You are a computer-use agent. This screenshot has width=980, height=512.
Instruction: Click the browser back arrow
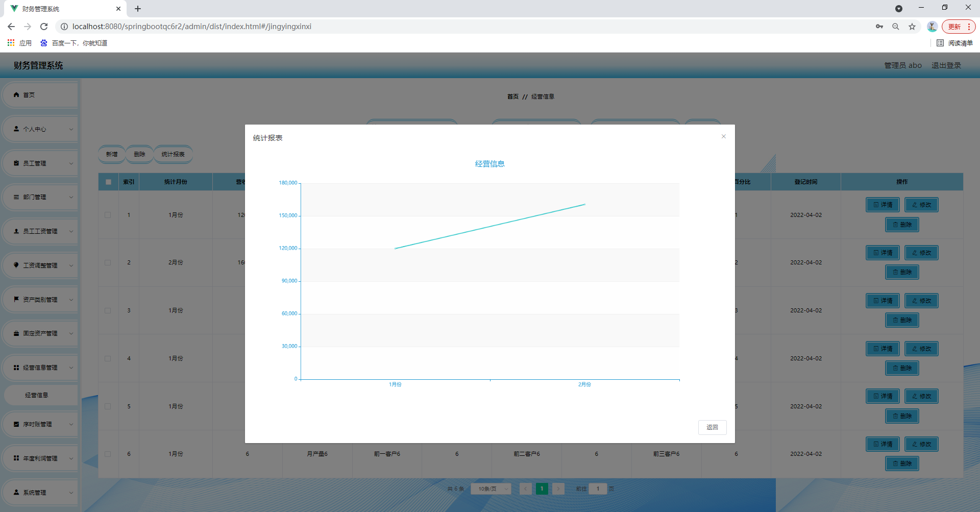(x=11, y=27)
